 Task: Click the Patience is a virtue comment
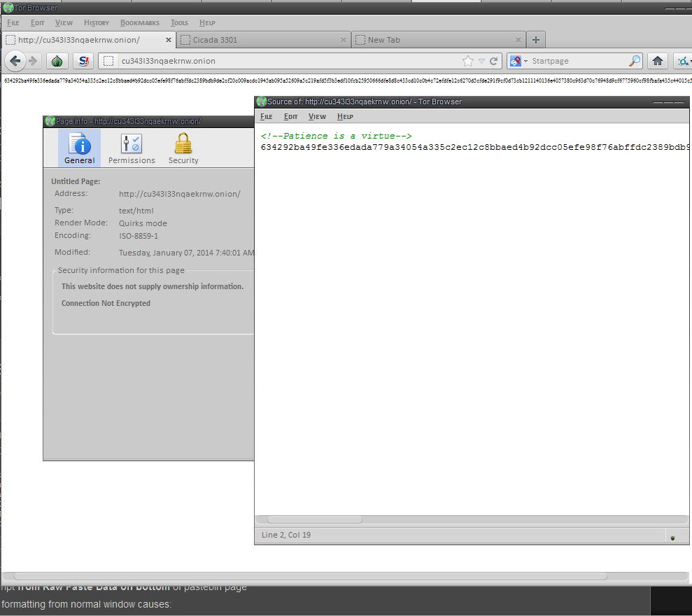337,136
